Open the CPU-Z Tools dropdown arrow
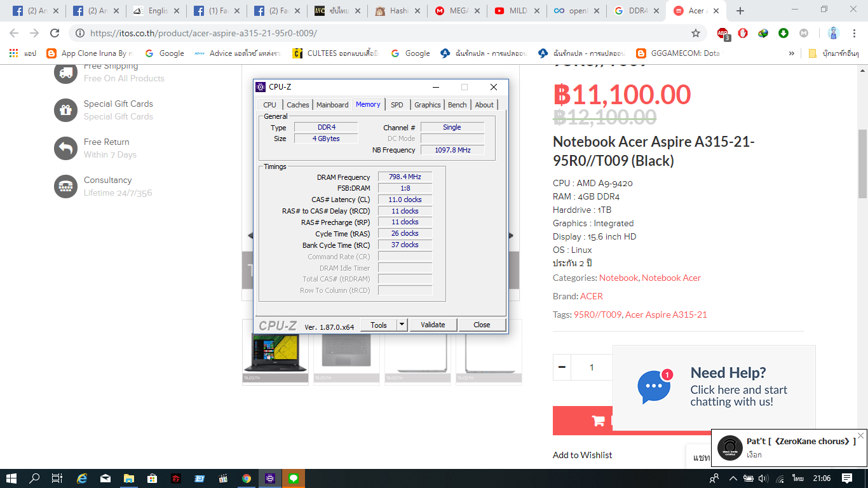The height and width of the screenshot is (488, 868). pos(402,325)
